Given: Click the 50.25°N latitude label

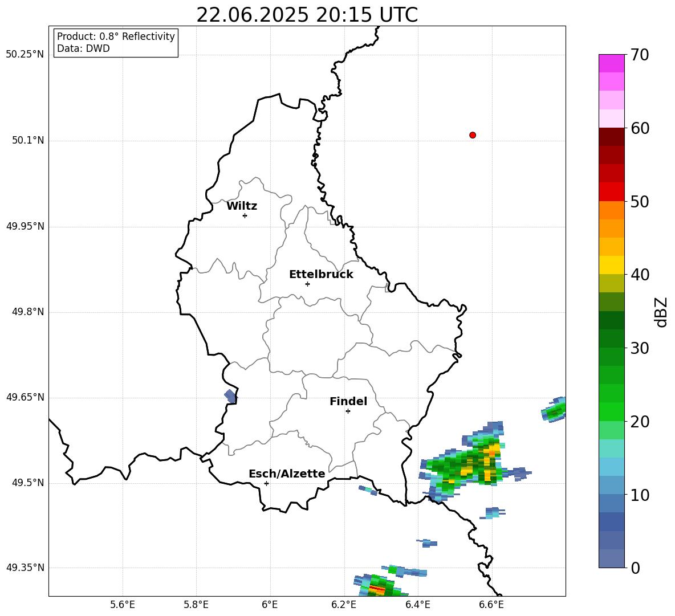Looking at the screenshot, I should point(25,55).
